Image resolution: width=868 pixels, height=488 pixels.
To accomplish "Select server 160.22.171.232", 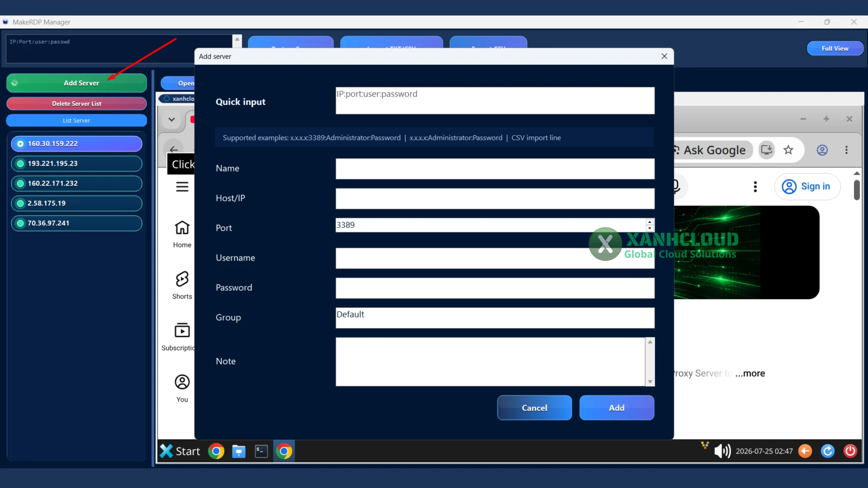I will [x=77, y=183].
